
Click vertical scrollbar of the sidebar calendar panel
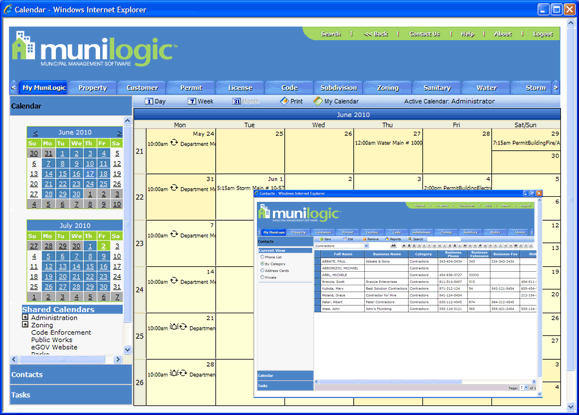pos(127,235)
